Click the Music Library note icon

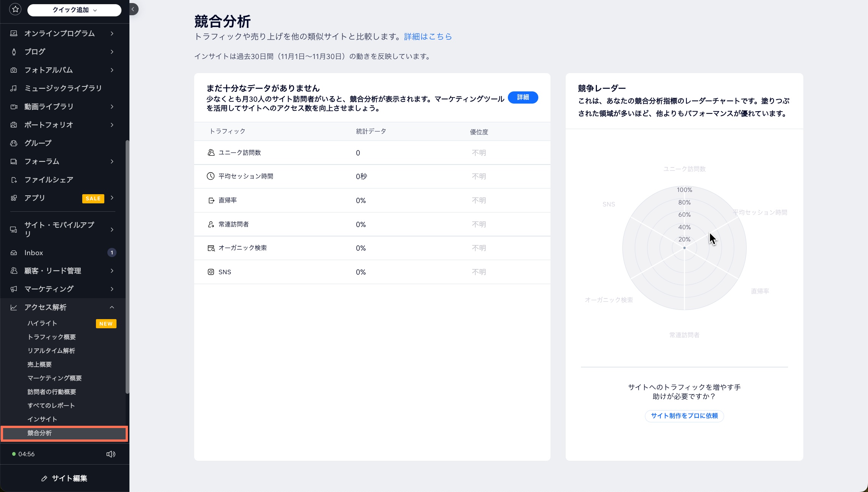(14, 88)
